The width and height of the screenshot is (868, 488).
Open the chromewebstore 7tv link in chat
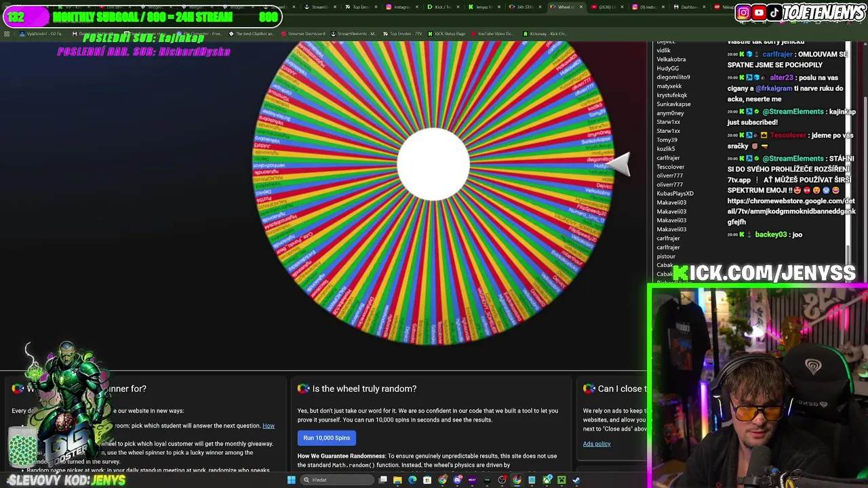tap(791, 211)
